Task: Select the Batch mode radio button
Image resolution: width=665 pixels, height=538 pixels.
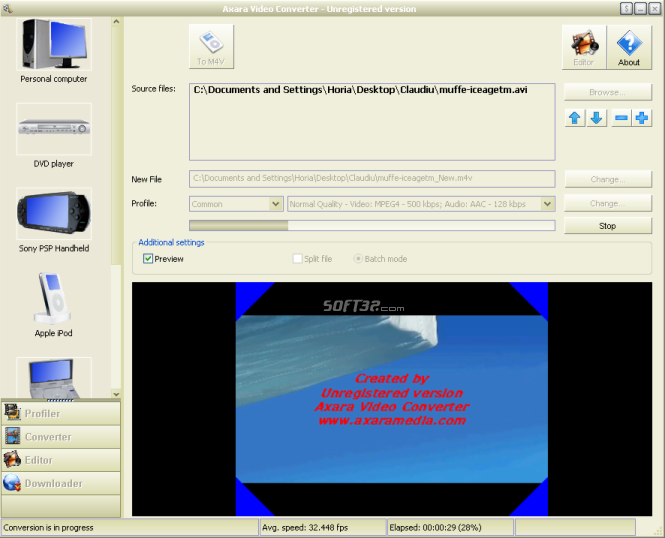Action: 358,259
